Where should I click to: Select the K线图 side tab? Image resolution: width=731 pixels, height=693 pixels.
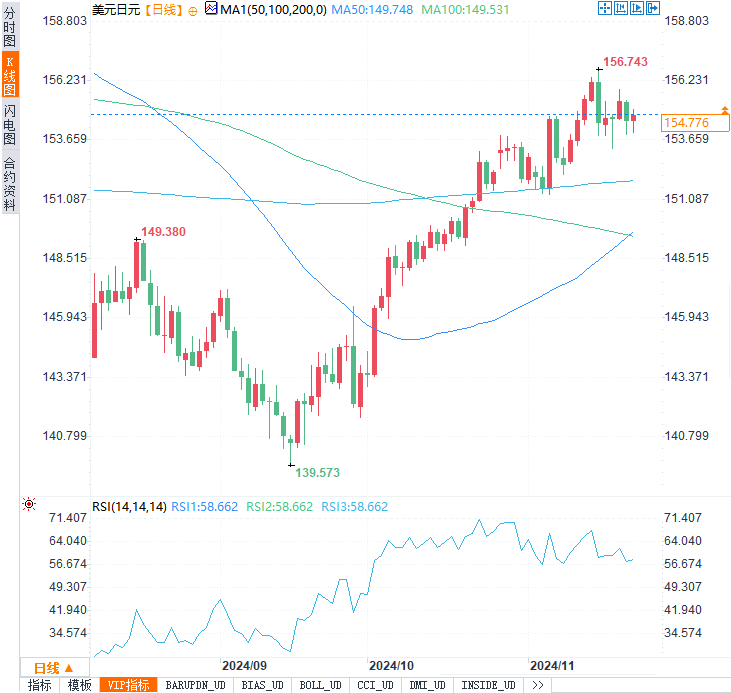(10, 76)
